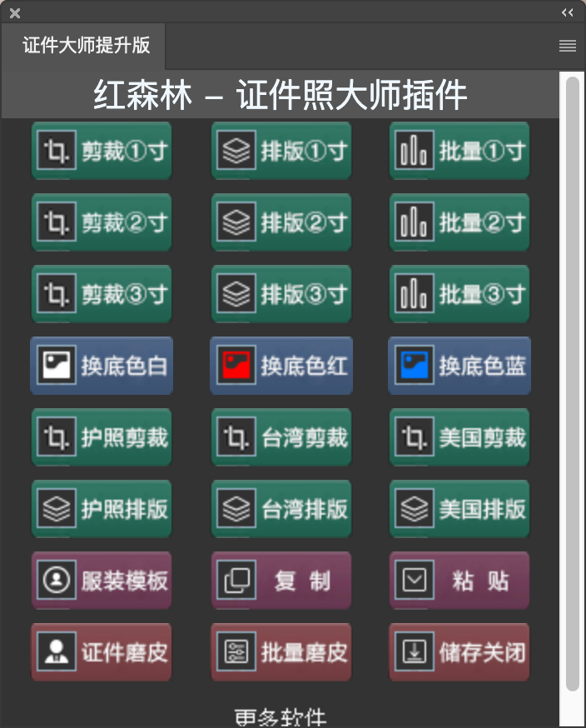This screenshot has height=728, width=586.
Task: Click the person icon on 证件磨皮
Action: (x=57, y=652)
